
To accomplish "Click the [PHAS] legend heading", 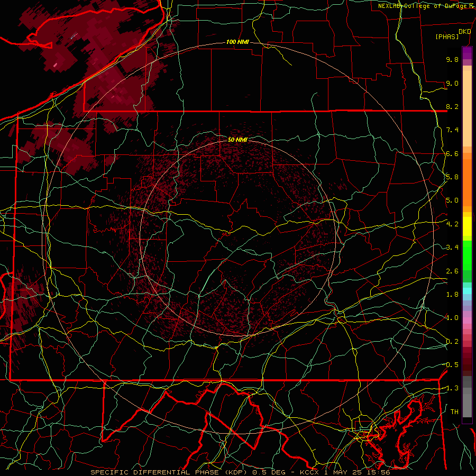I will click(x=447, y=36).
